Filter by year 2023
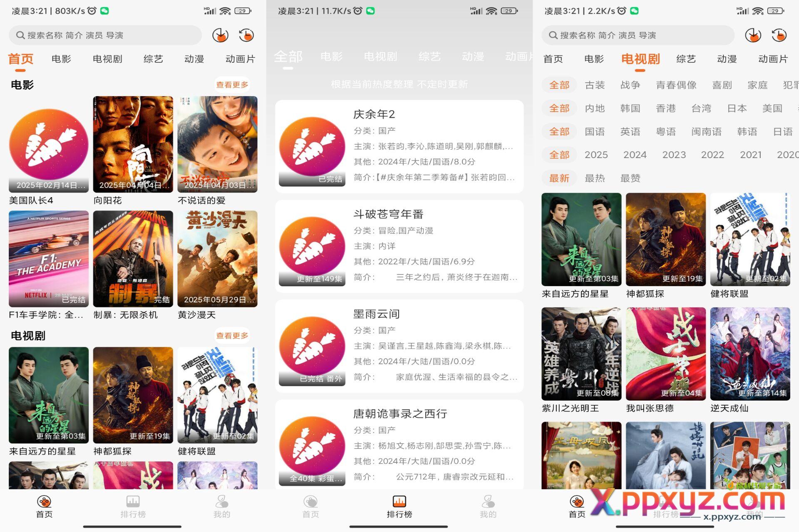This screenshot has width=799, height=532. pyautogui.click(x=674, y=155)
